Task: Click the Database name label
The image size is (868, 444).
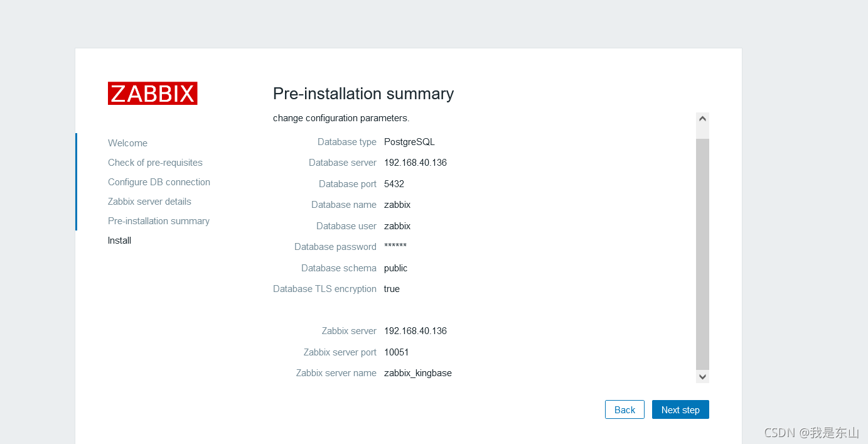Action: (344, 205)
